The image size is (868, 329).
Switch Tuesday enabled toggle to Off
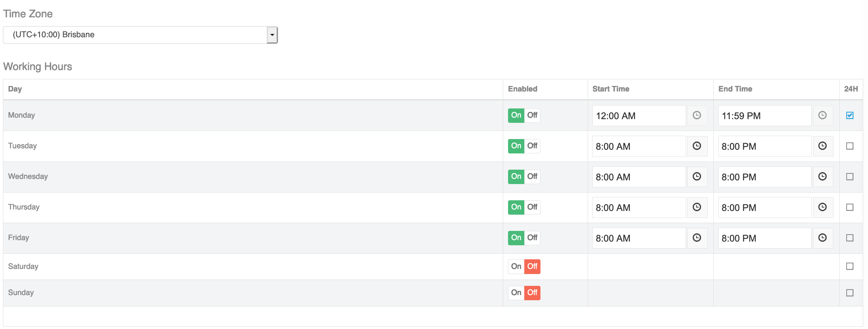532,146
